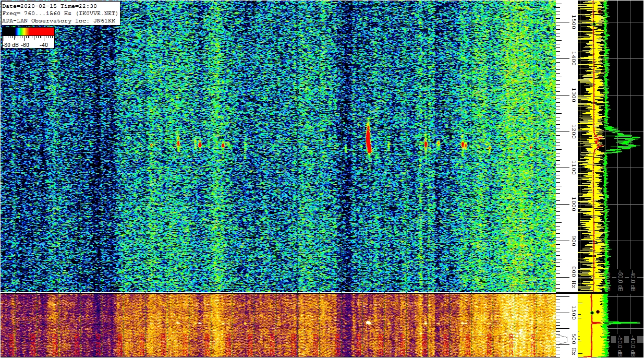Click the -40.0 dB label in upper spectrum plot
This screenshot has width=644, height=358.
coord(633,281)
